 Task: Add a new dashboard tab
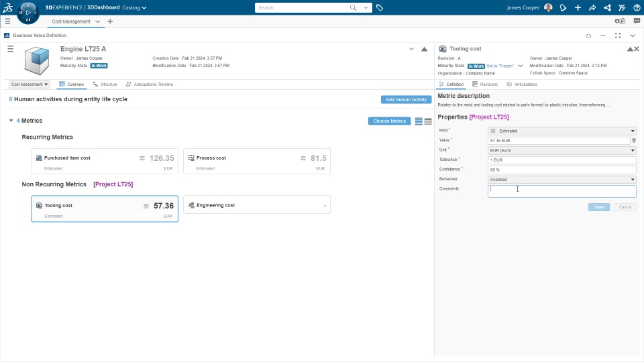tap(110, 21)
